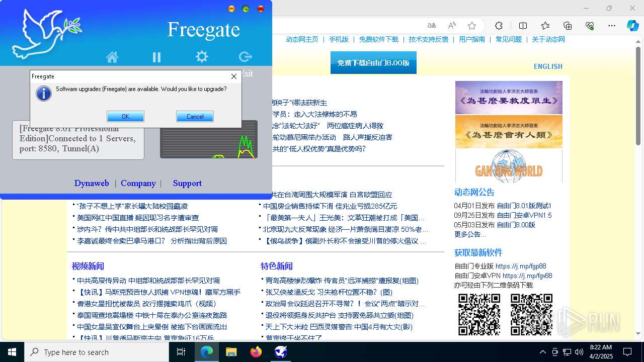The height and width of the screenshot is (362, 644).
Task: Open the Company link in Freegate
Action: (x=138, y=183)
